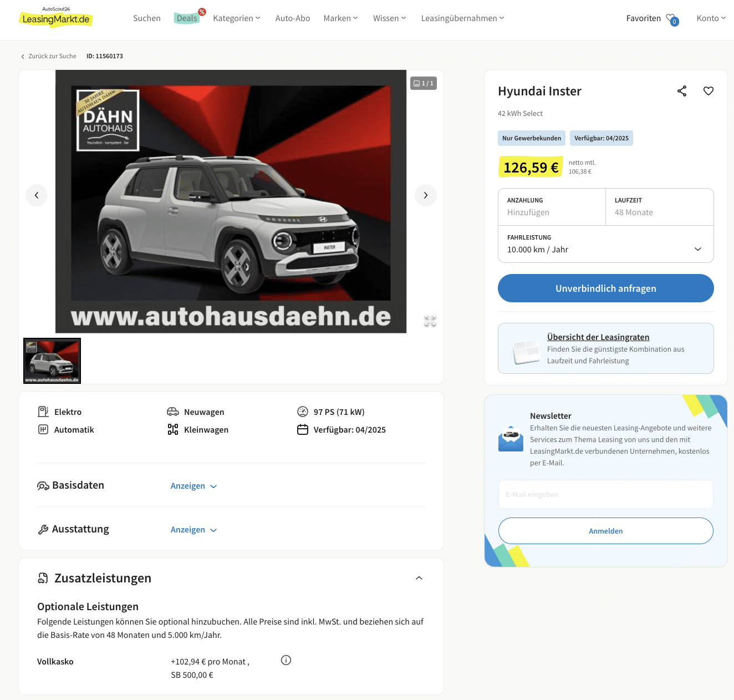The image size is (734, 700).
Task: Show the next gallery image arrow
Action: 426,195
